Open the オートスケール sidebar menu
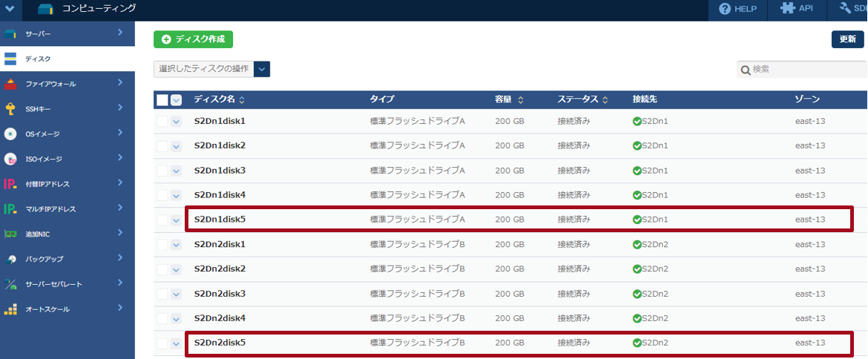The width and height of the screenshot is (868, 359). (67, 309)
